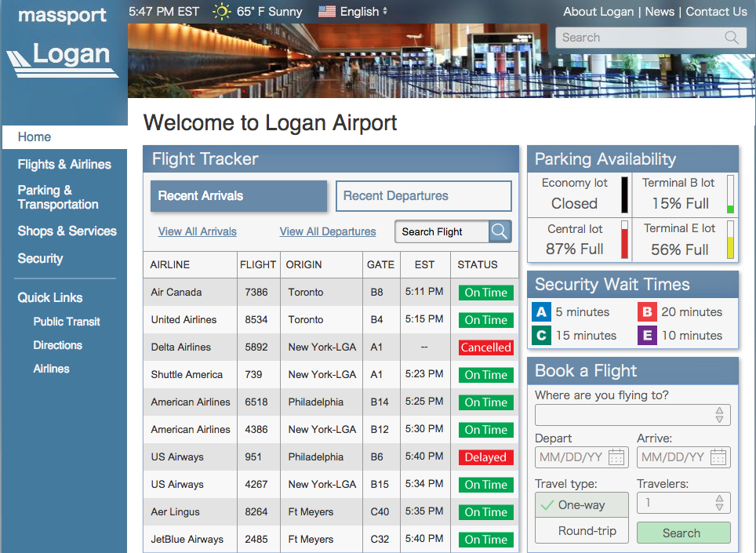
Task: Open the Public Transit quick link
Action: tap(67, 322)
